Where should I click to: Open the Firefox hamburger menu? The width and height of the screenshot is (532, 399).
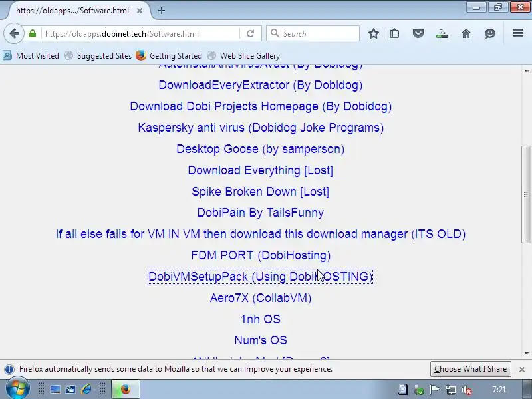[518, 33]
